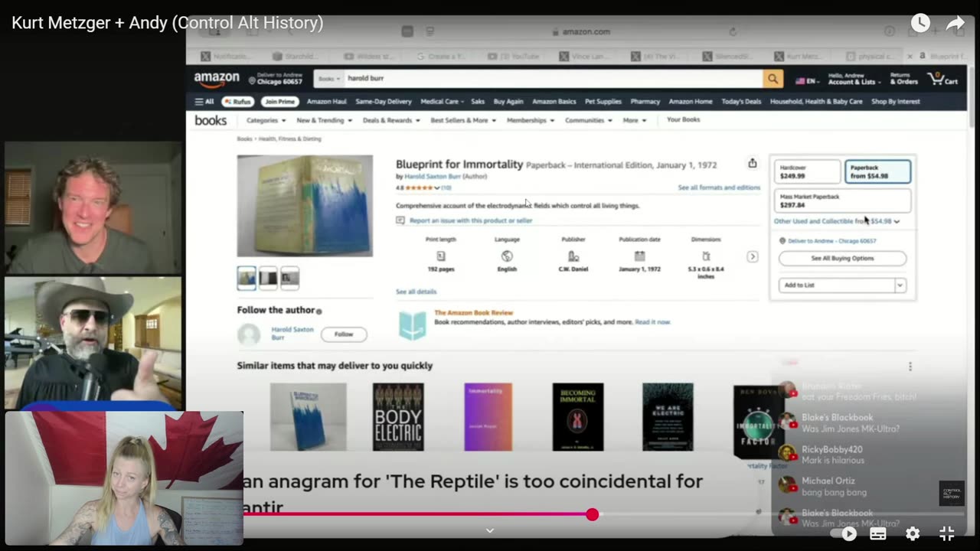This screenshot has width=980, height=551.
Task: Click the product share icon beside title
Action: (752, 163)
